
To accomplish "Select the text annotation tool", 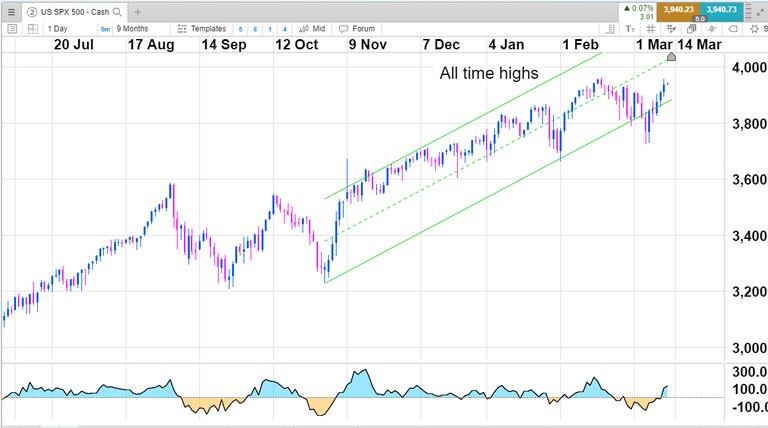I will [x=630, y=29].
